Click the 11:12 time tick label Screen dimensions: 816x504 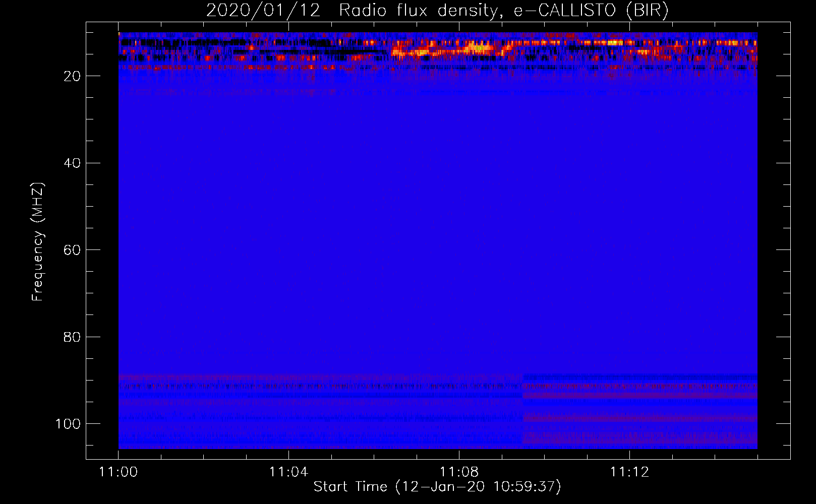(x=629, y=472)
